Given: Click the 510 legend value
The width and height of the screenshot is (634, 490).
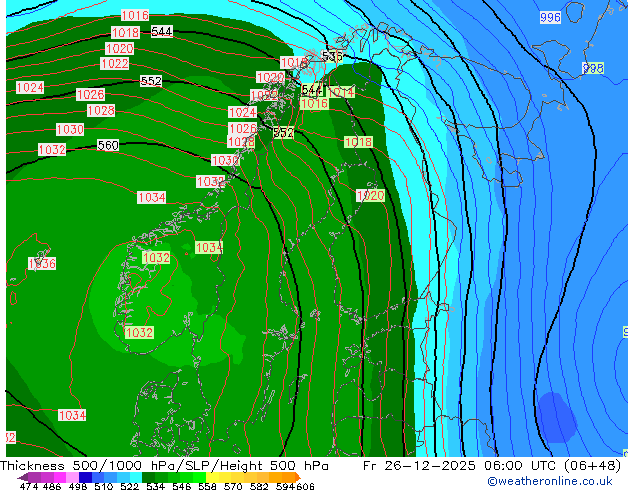Looking at the screenshot, I should coord(104,486).
